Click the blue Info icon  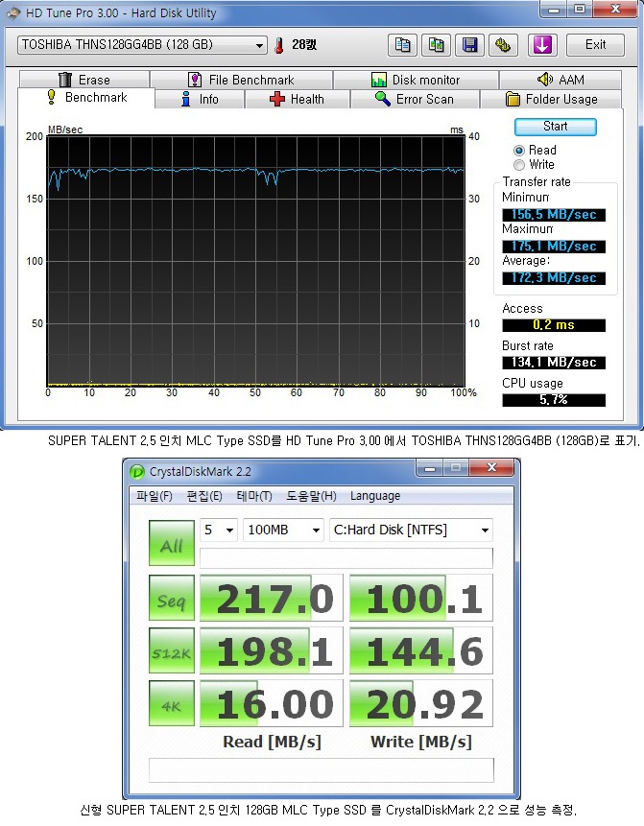[185, 99]
